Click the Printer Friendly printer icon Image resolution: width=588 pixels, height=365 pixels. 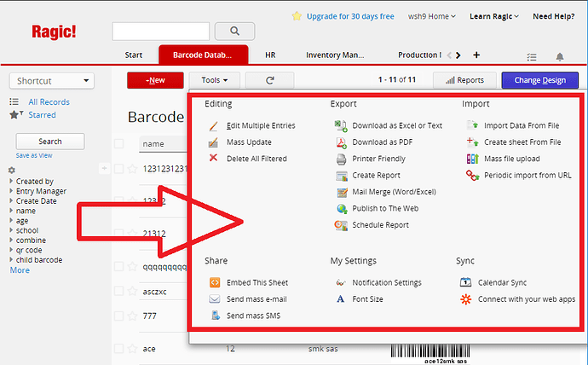341,159
